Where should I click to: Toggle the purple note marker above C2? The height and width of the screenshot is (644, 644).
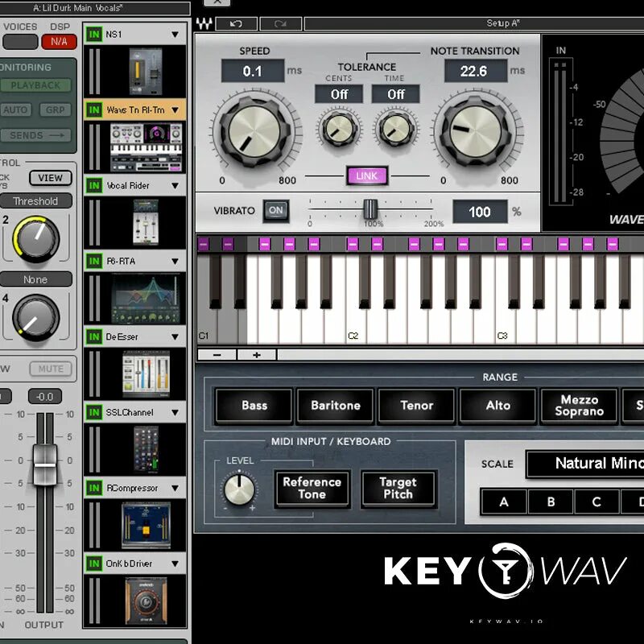[353, 245]
